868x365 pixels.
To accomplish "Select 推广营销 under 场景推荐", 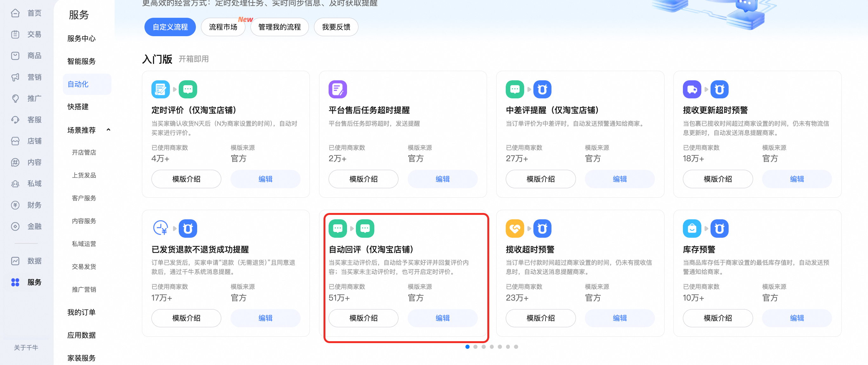I will [x=84, y=289].
